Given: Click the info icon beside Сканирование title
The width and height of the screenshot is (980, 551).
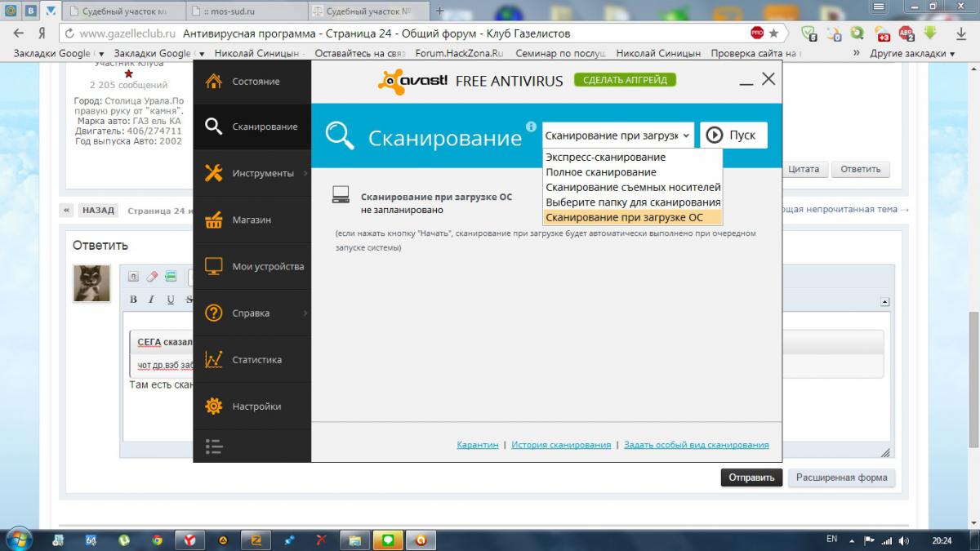Looking at the screenshot, I should tap(531, 127).
